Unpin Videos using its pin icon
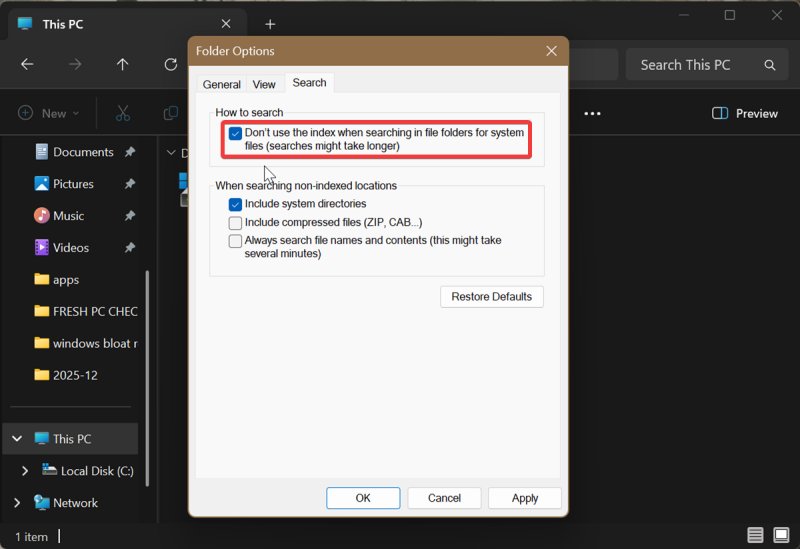Screen dimensions: 800x549 point(130,247)
